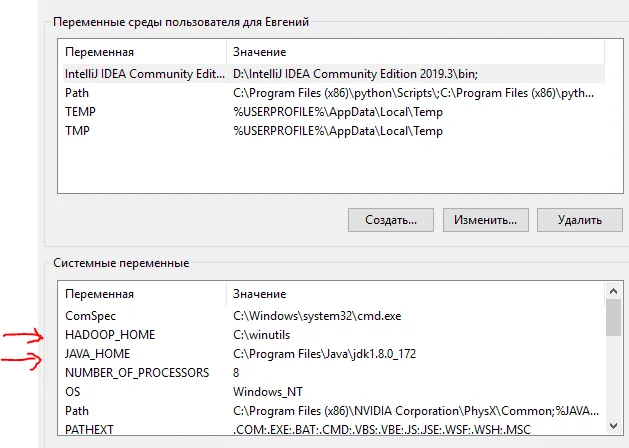Click the Создать... button
The height and width of the screenshot is (448, 629).
tap(390, 219)
